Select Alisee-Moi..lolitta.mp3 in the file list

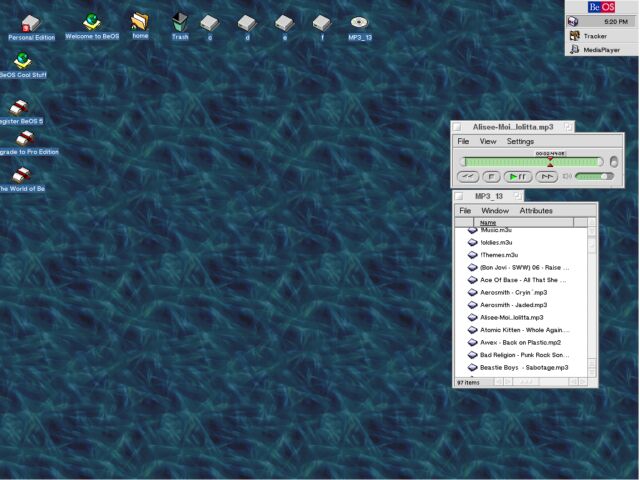click(511, 318)
